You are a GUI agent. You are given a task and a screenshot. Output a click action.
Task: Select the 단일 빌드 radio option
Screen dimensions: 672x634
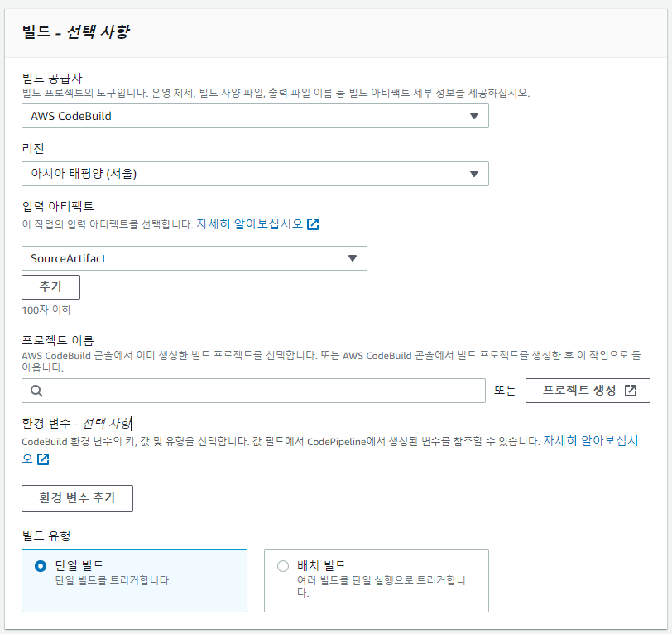coord(41,566)
